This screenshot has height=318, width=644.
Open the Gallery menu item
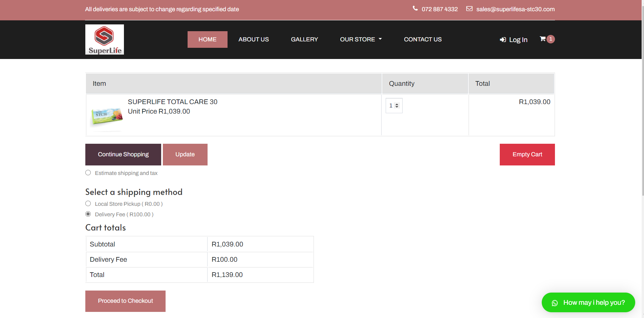(x=304, y=39)
